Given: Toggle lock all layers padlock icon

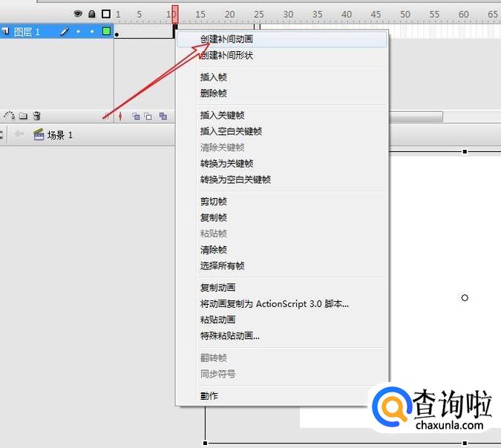Looking at the screenshot, I should click(x=92, y=14).
